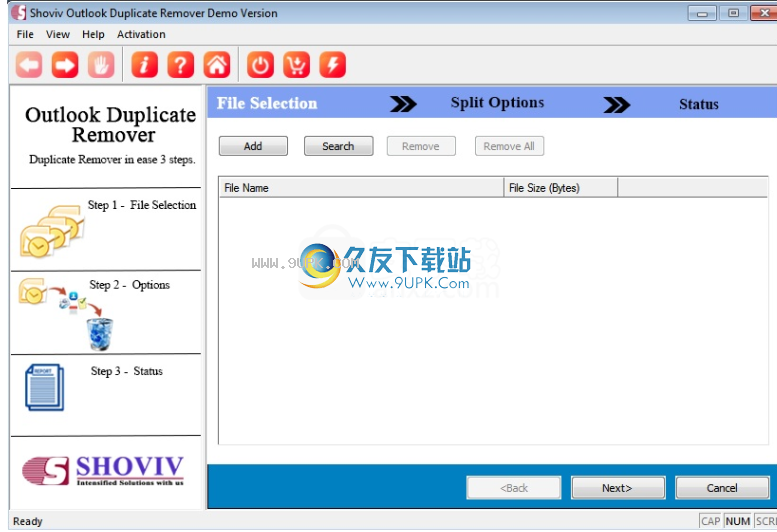Minimize the Shoviv window
The image size is (777, 532).
702,13
